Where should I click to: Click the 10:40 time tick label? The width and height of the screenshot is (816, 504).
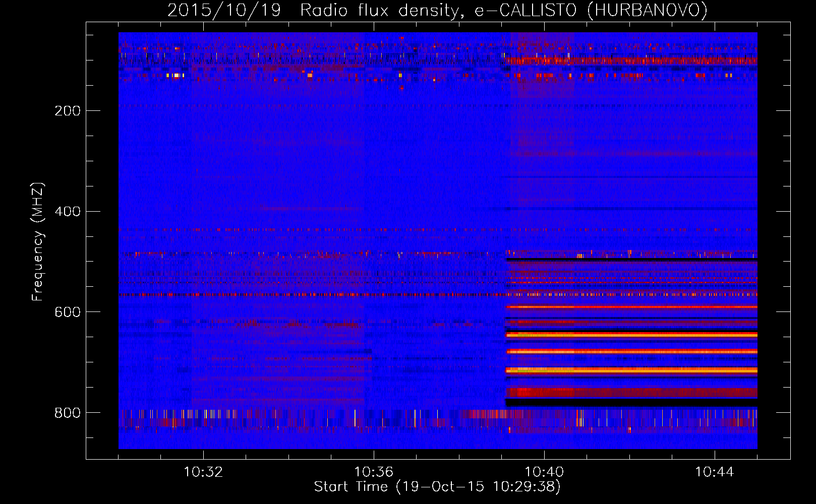tap(544, 472)
